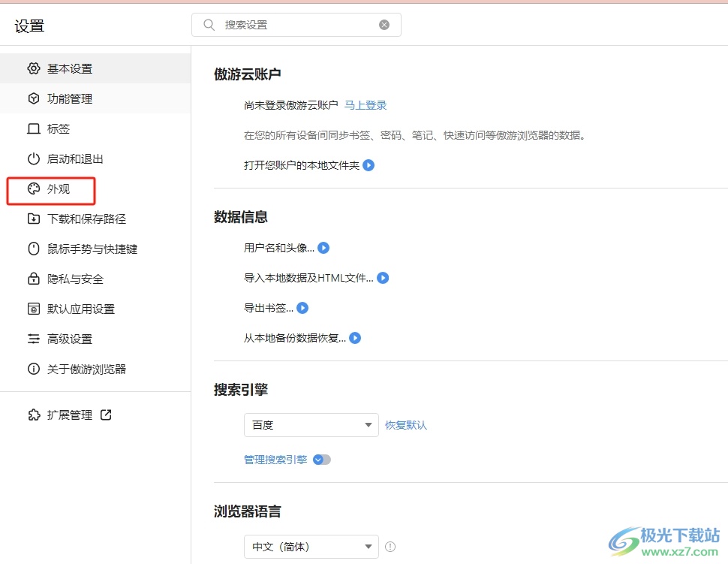Click arrow icon next to 从本地备份数据恢复

[x=355, y=338]
